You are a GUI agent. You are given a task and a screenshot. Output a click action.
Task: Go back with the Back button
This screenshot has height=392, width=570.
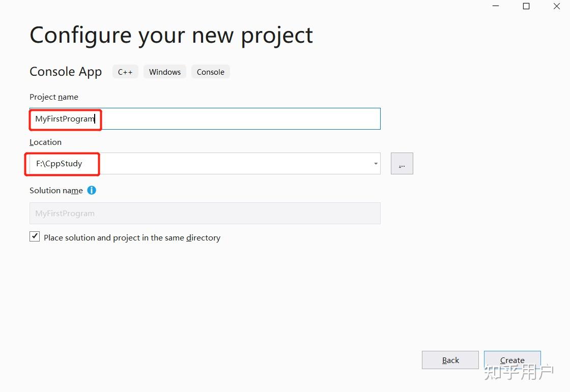pyautogui.click(x=450, y=360)
